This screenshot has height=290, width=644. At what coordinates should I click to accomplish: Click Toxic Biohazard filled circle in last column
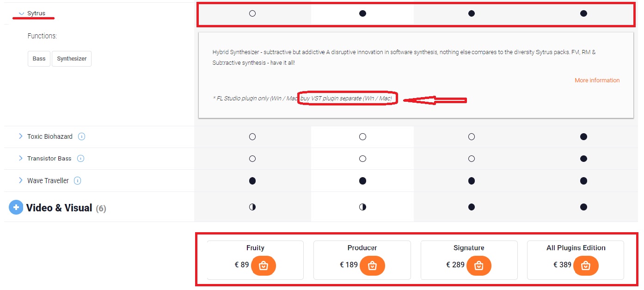coord(583,136)
